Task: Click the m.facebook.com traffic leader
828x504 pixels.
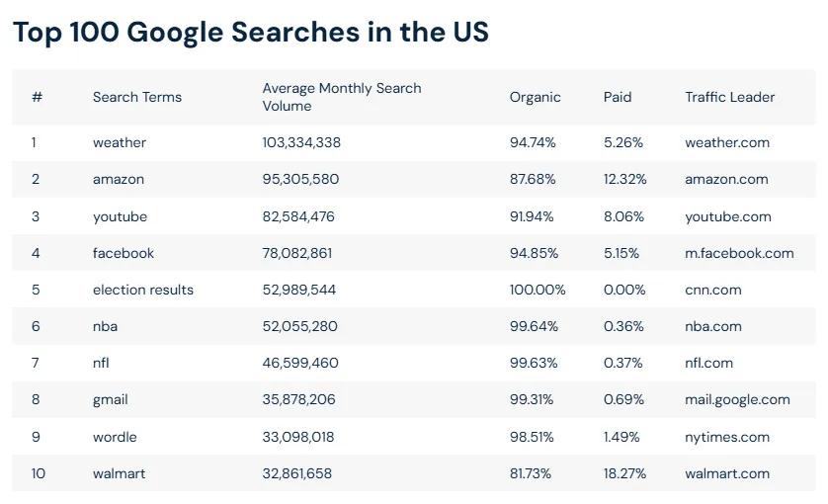Action: coord(739,253)
